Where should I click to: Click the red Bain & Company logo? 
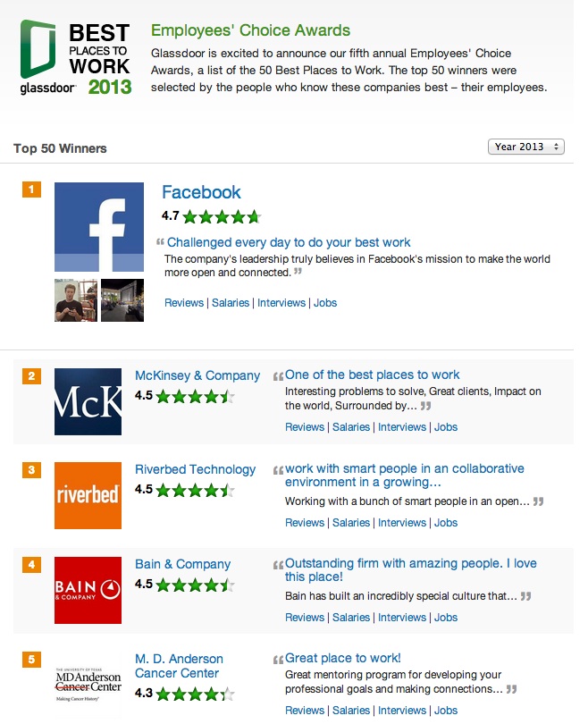(x=88, y=590)
